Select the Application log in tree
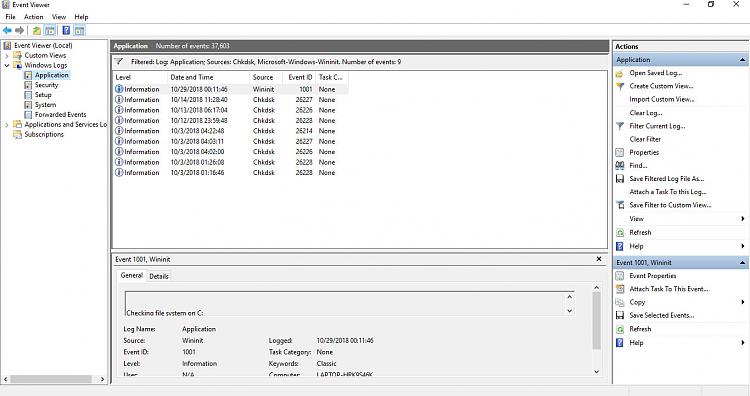This screenshot has height=396, width=750. coord(52,75)
